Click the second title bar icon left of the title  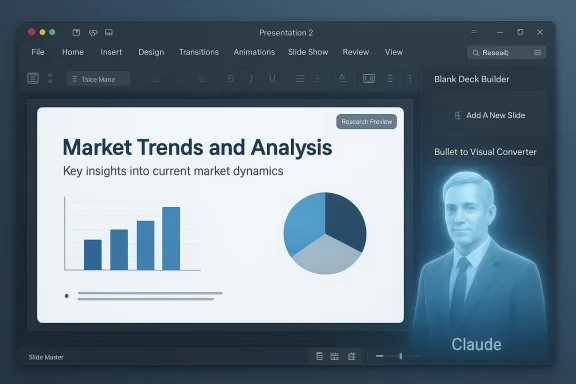point(93,33)
